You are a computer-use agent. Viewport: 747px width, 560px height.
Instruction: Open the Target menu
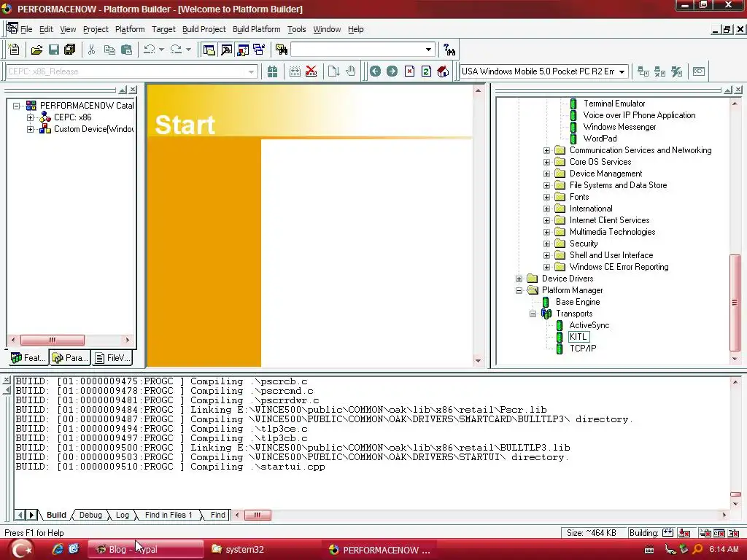point(163,29)
